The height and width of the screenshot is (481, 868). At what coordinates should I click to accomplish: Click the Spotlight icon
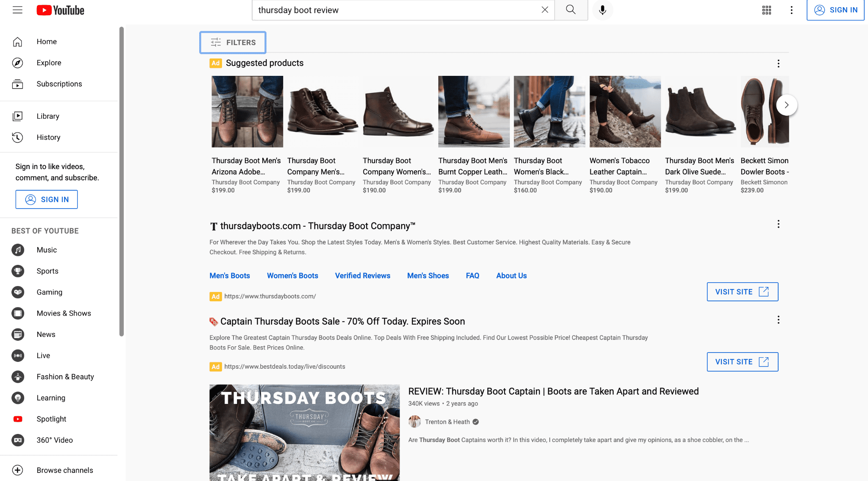[x=18, y=419]
